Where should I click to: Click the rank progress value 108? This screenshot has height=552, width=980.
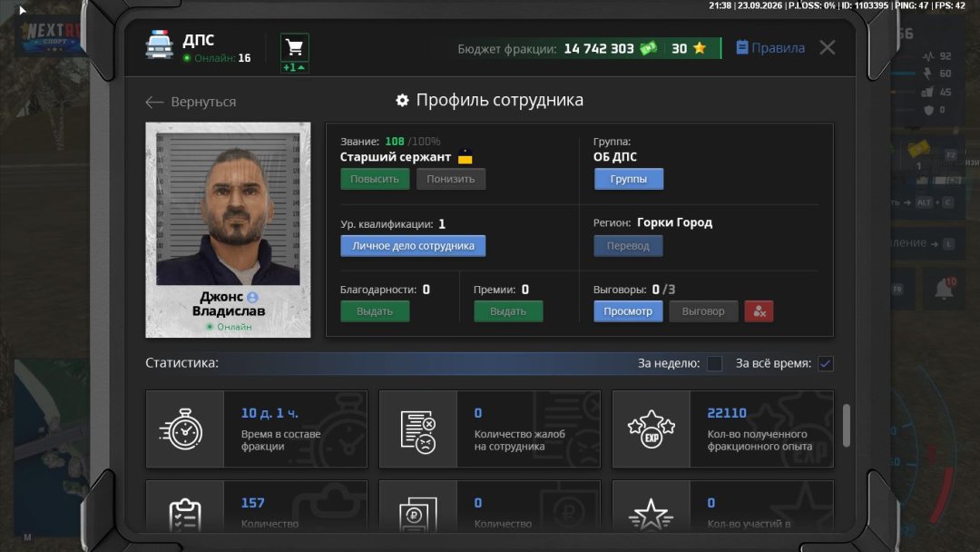tap(395, 142)
